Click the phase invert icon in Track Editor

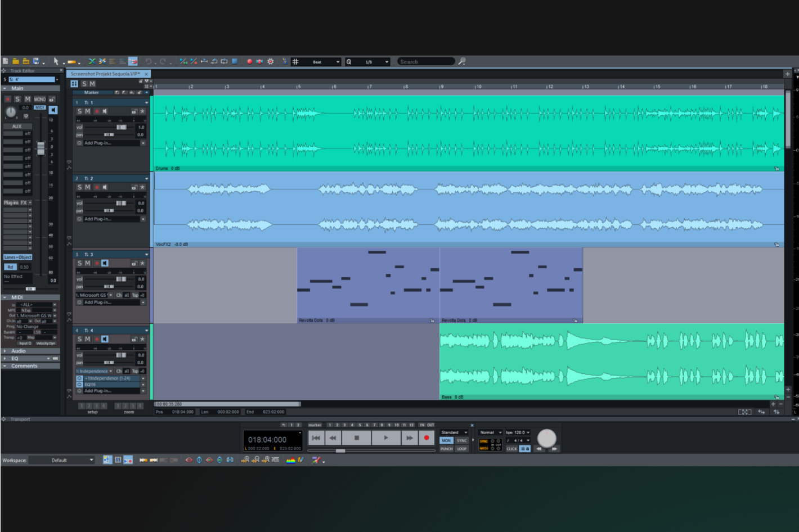(x=26, y=116)
